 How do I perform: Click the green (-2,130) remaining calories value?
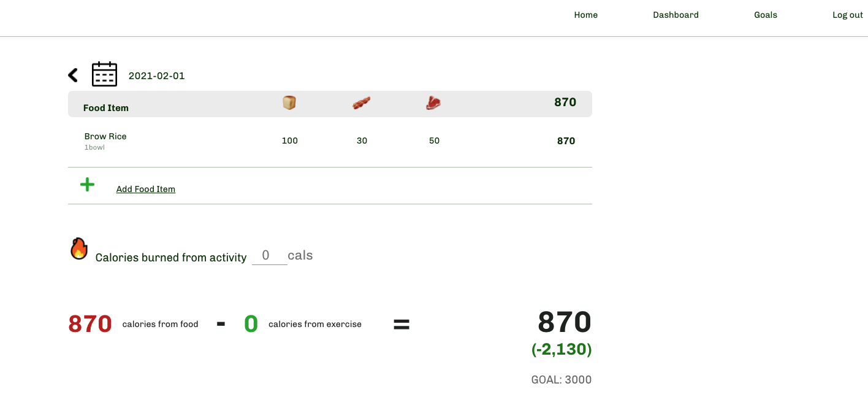(x=561, y=349)
